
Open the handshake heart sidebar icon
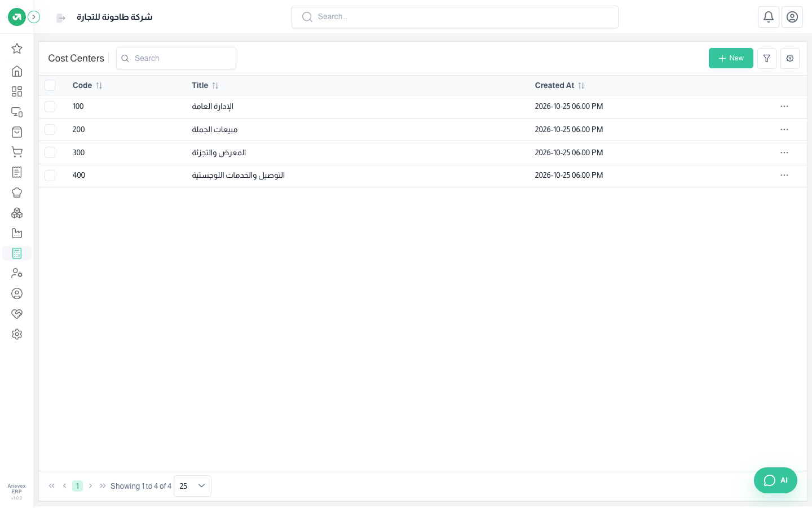(x=17, y=314)
